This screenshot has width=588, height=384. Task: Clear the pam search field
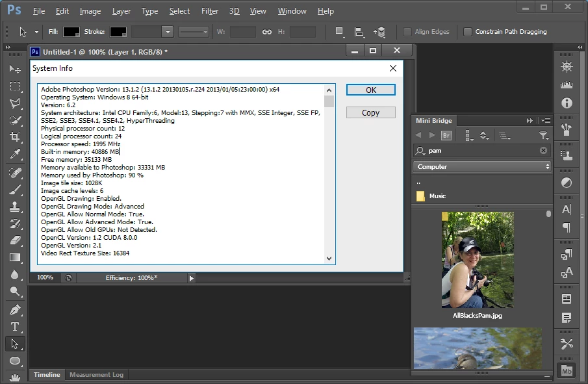pos(543,150)
